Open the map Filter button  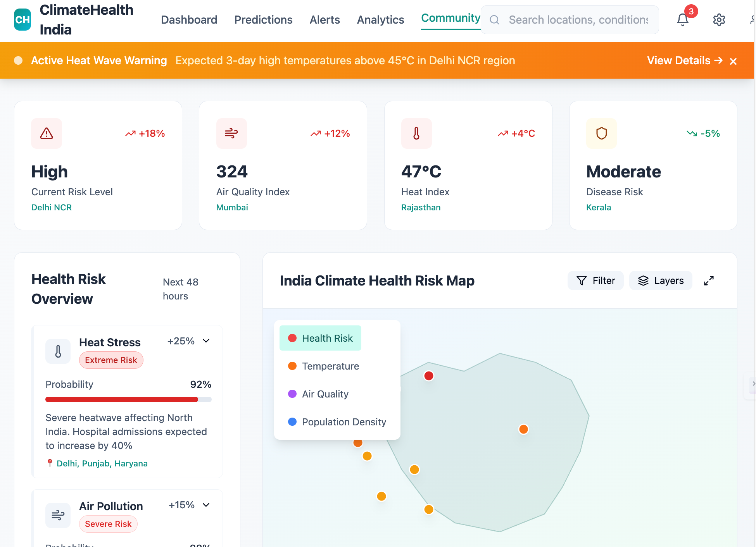(x=595, y=280)
